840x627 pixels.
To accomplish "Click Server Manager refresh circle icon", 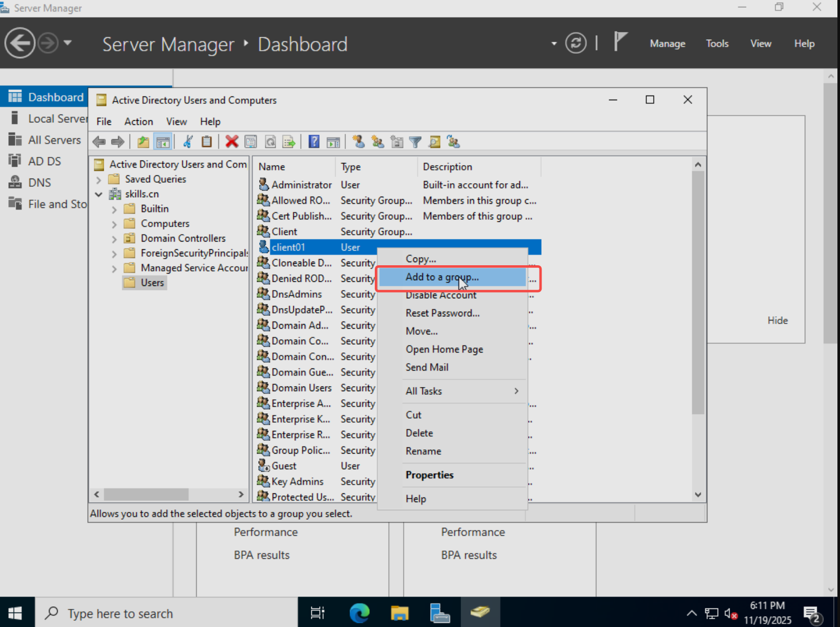I will pos(576,43).
